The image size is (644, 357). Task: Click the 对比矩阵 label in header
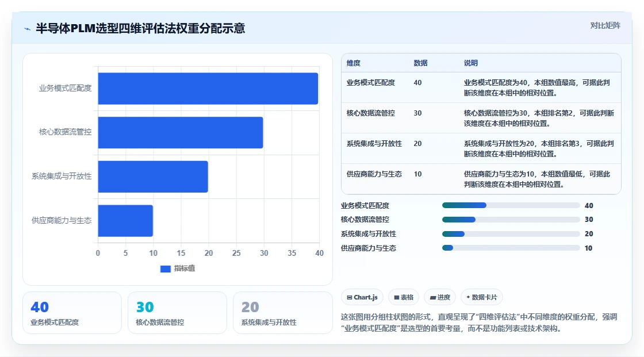(605, 25)
